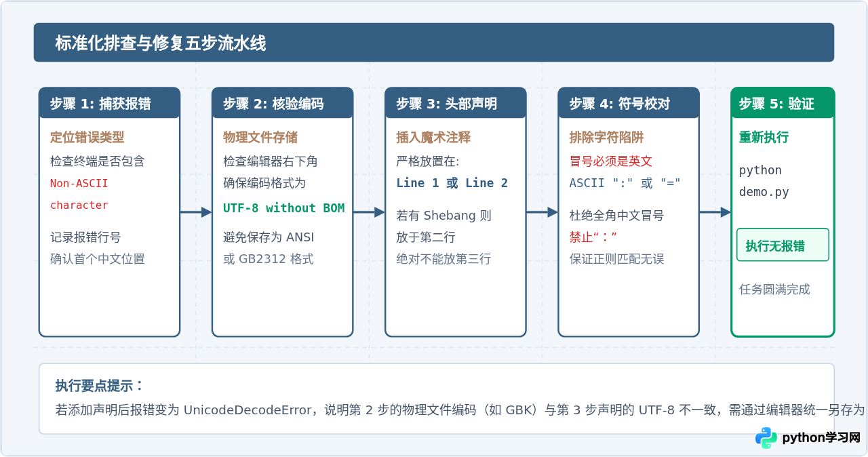Screen dimensions: 868x457
Task: Click the 'ASCII ":" 或 "="' code line
Action: tap(625, 183)
